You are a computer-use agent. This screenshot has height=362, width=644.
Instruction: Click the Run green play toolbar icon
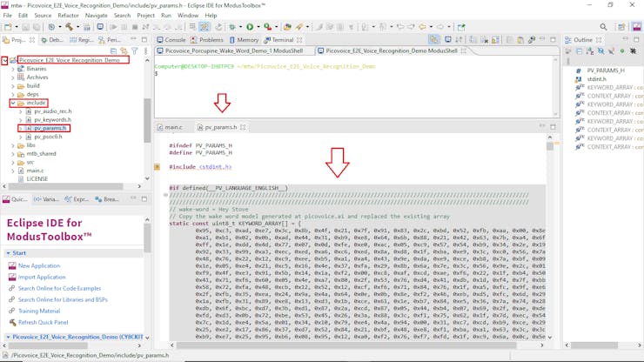click(250, 27)
